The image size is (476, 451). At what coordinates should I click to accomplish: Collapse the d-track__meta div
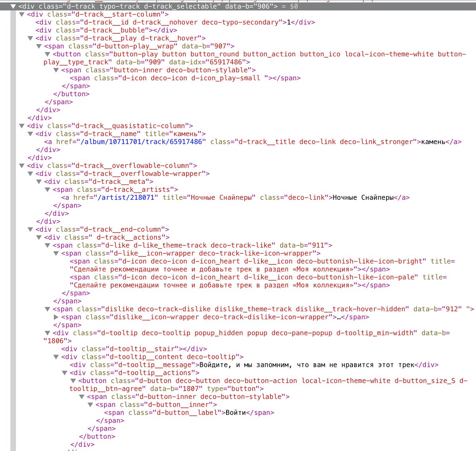[x=39, y=181]
